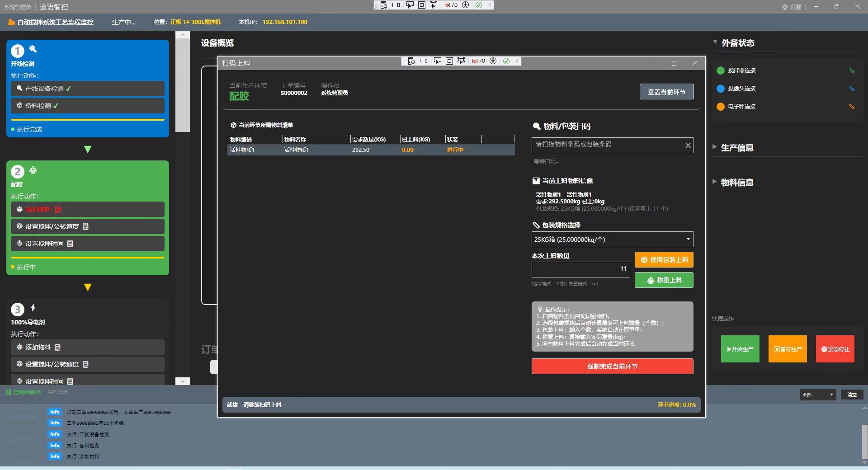Open 设置搅拌/公转速度 action in step 2 配胶
Image resolution: width=868 pixels, height=470 pixels.
[x=88, y=226]
